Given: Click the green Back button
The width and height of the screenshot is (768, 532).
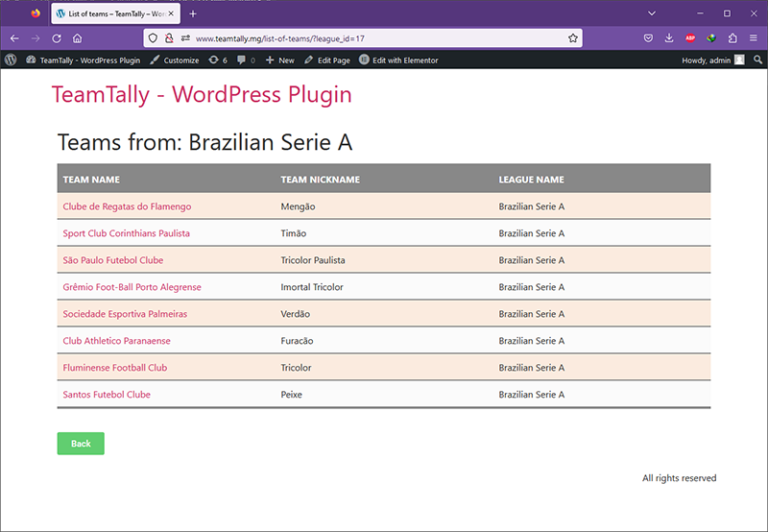Looking at the screenshot, I should tap(81, 444).
